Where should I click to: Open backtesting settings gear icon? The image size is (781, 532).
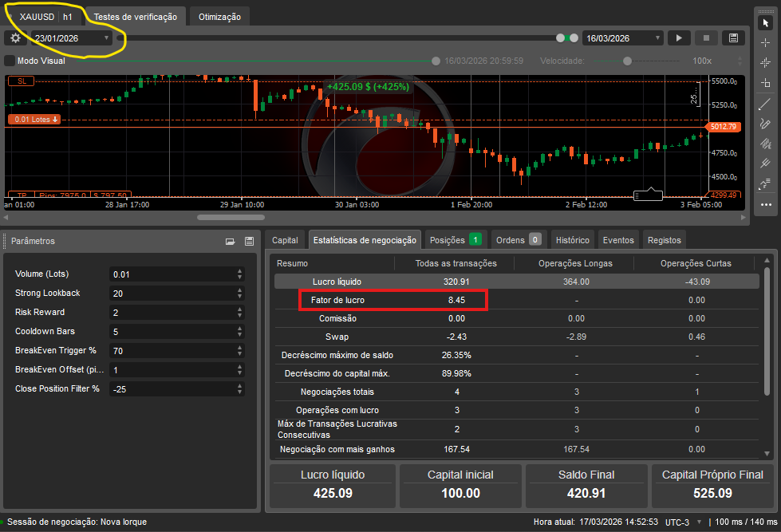[15, 37]
